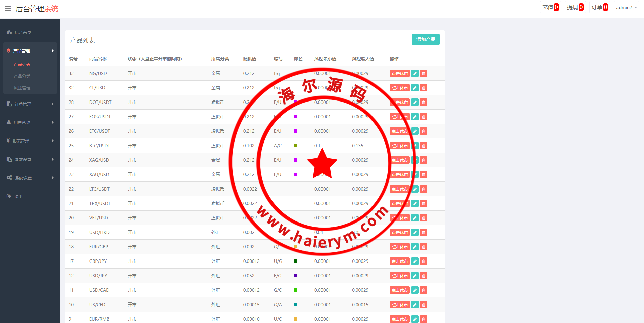Open the 充值 notification button
644x323 pixels.
550,7
